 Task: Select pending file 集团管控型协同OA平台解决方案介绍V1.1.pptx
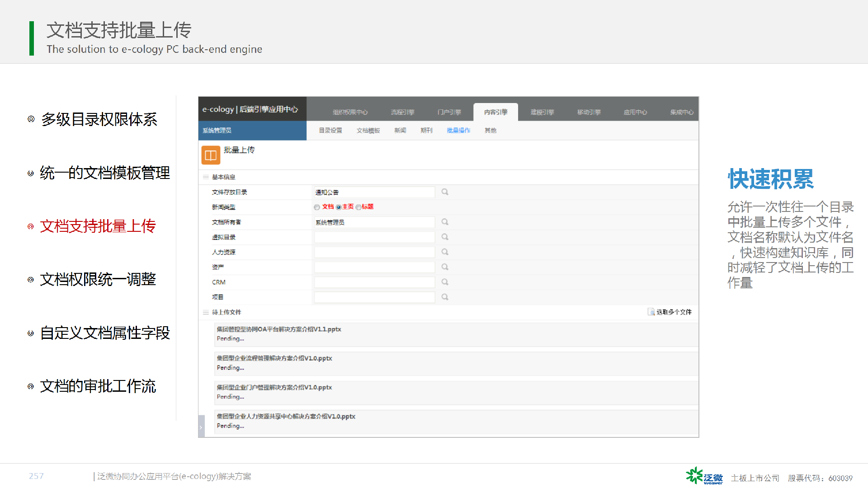[456, 334]
